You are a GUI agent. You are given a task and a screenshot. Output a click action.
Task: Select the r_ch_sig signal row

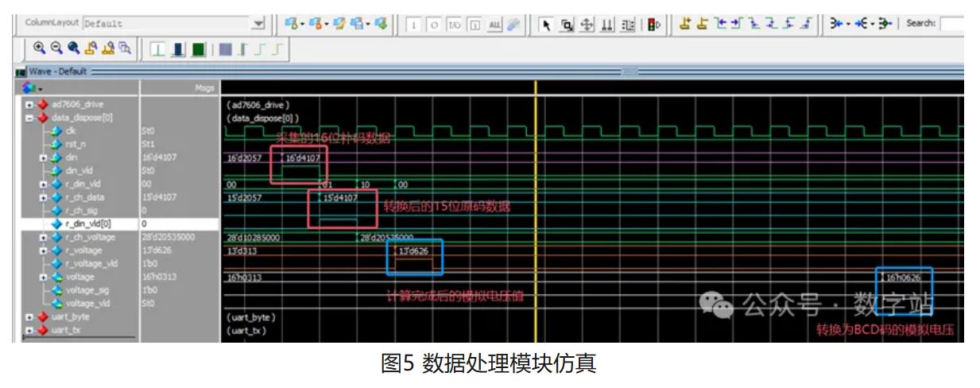(78, 210)
